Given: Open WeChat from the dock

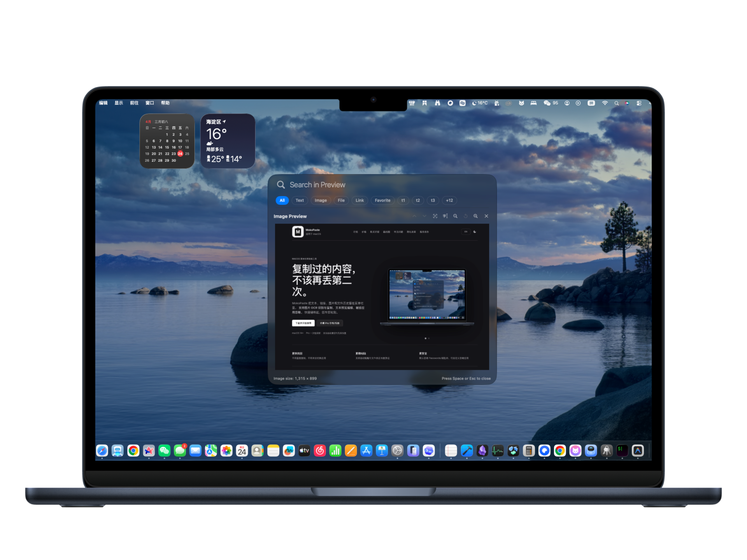Looking at the screenshot, I should tap(164, 451).
